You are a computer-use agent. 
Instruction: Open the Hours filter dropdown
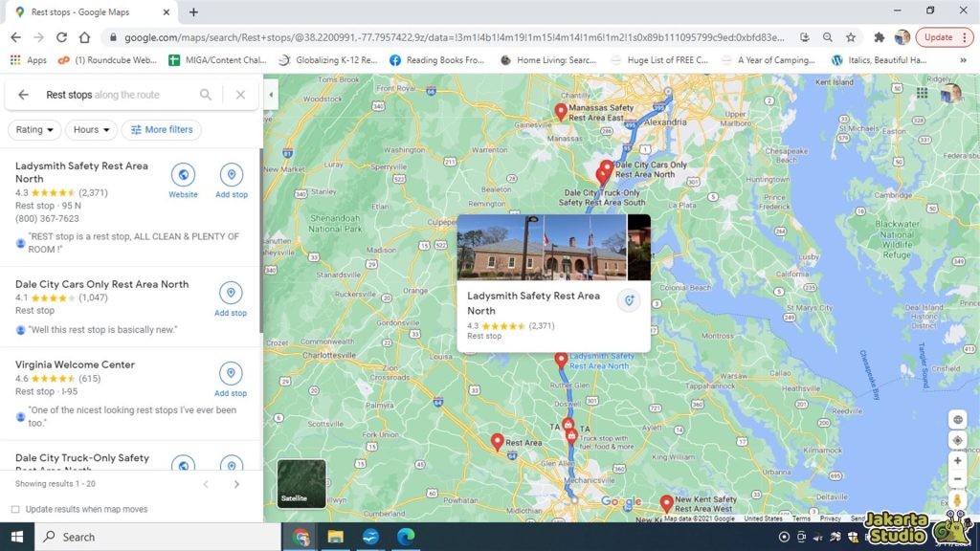point(90,129)
